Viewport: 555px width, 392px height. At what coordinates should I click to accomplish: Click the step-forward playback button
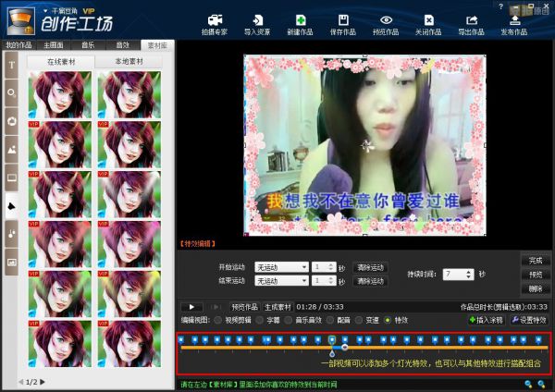[x=216, y=307]
